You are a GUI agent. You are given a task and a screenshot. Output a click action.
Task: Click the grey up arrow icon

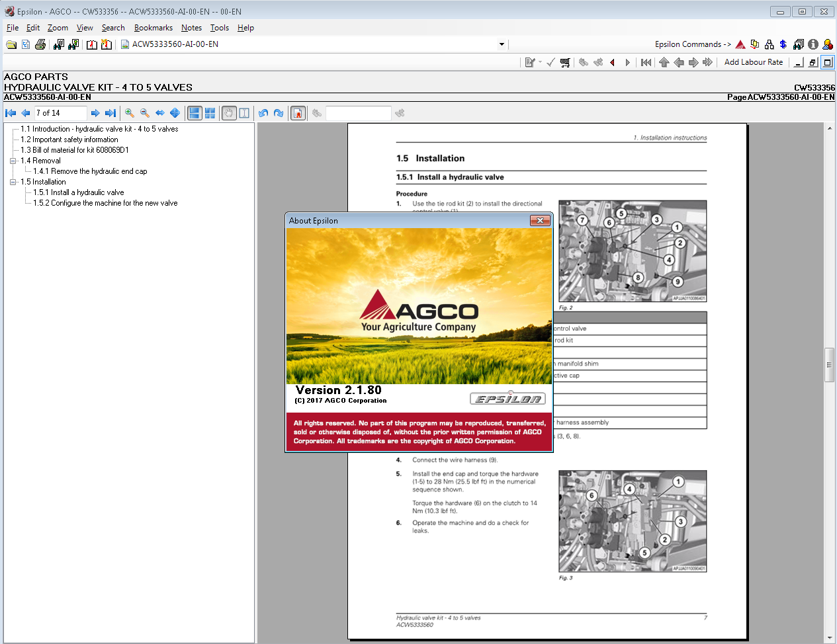point(664,62)
